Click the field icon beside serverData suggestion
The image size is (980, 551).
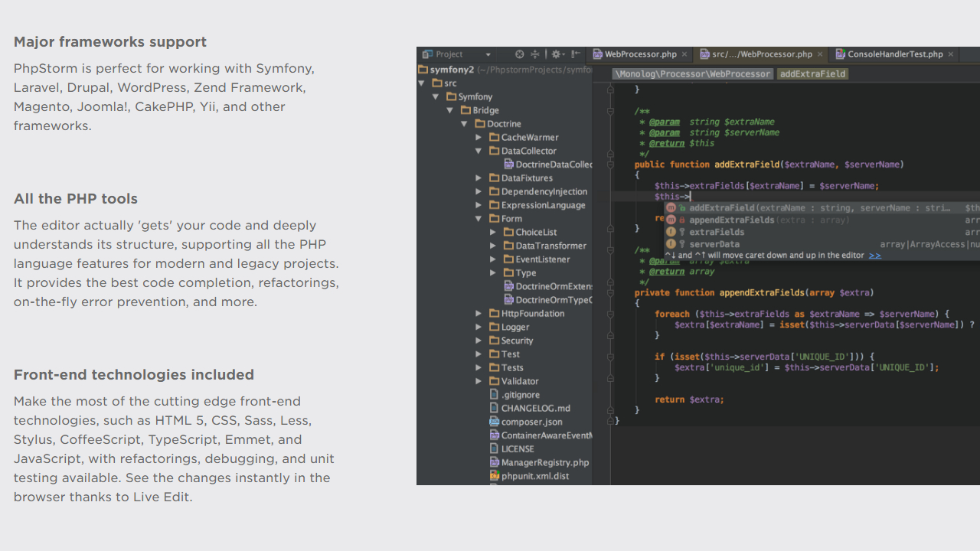[x=670, y=244]
